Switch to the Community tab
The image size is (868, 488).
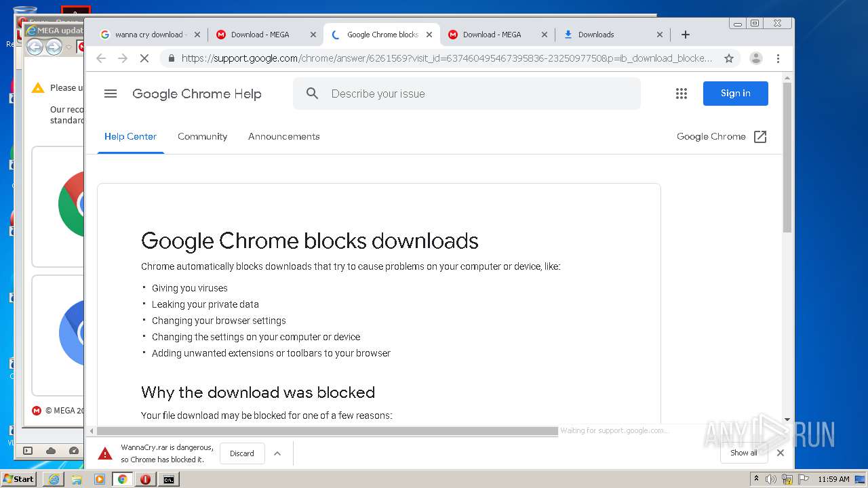click(x=202, y=136)
